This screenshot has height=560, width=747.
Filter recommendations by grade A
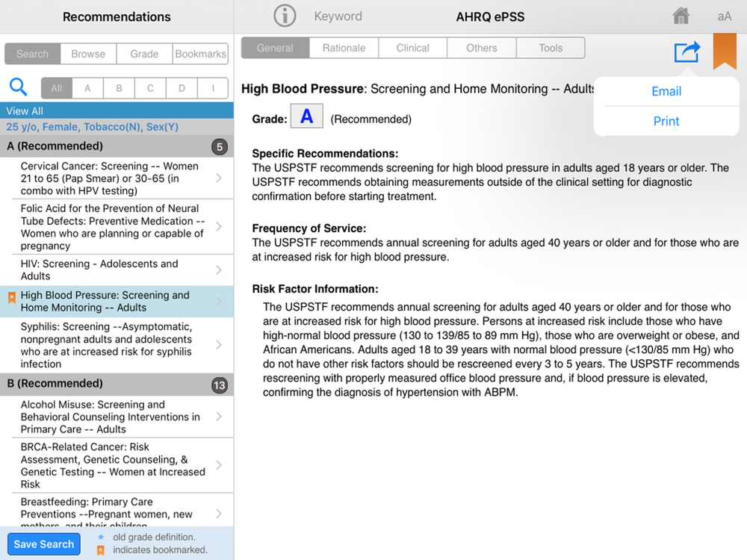(87, 88)
